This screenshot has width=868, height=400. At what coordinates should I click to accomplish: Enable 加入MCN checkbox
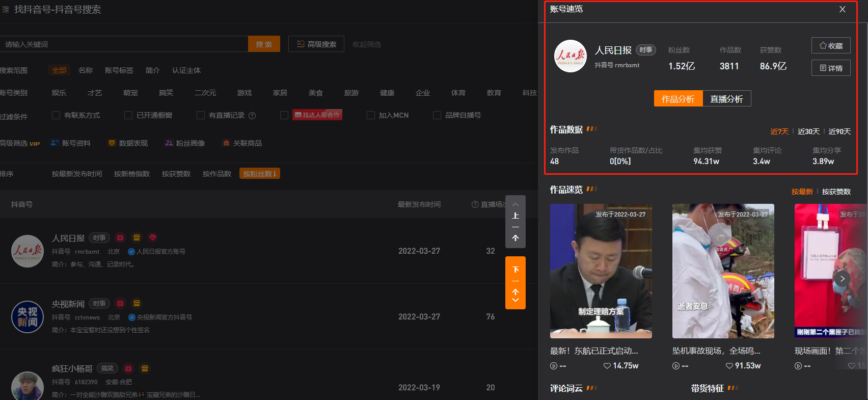pyautogui.click(x=371, y=115)
